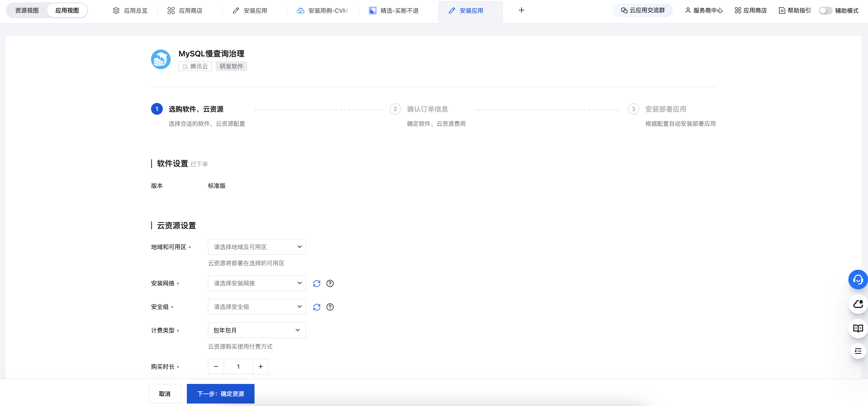Open help for install network field
This screenshot has height=406, width=868.
coord(330,283)
